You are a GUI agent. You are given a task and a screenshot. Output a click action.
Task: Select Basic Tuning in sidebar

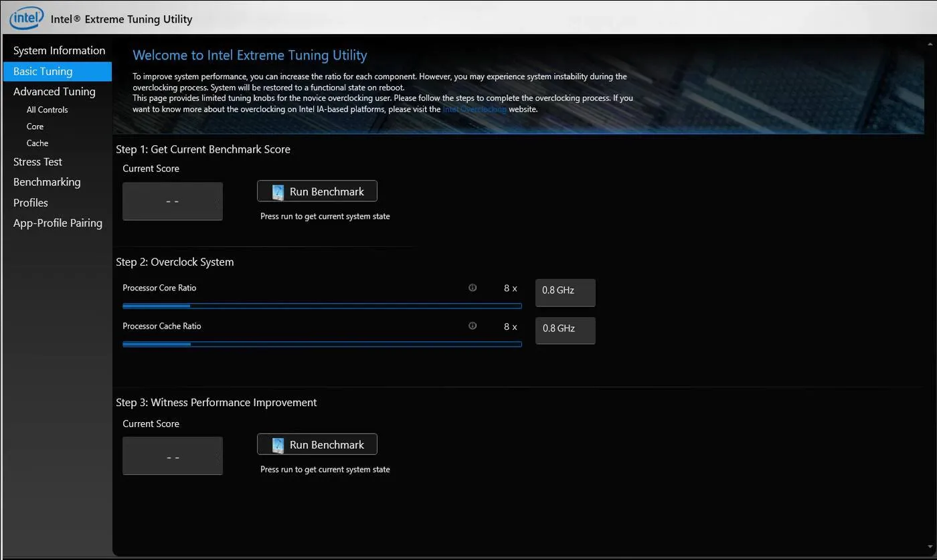[x=58, y=71]
